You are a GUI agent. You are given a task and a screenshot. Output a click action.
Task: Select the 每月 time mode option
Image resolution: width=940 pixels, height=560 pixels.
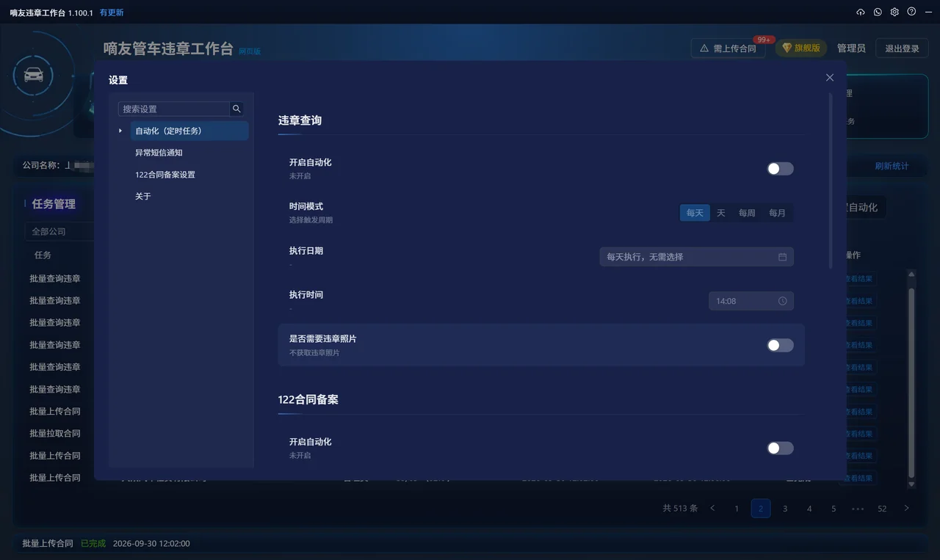pyautogui.click(x=777, y=213)
